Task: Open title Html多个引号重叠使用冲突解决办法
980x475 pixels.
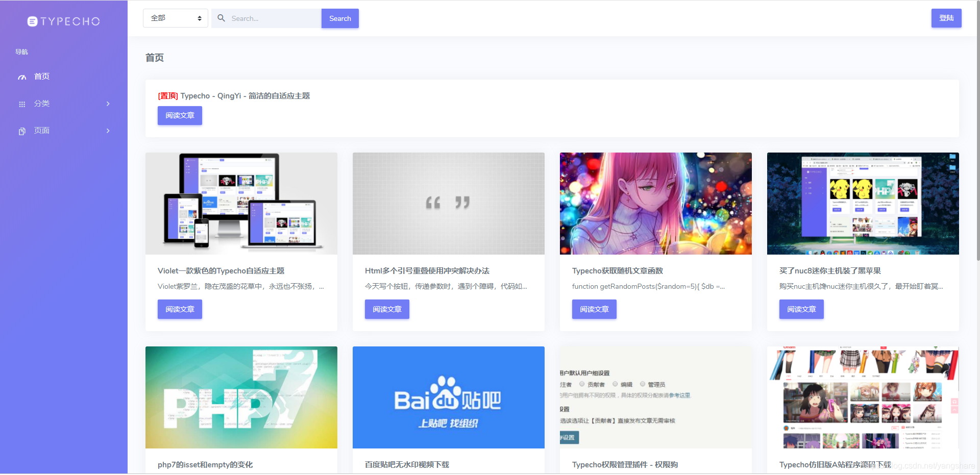Action: coord(427,271)
